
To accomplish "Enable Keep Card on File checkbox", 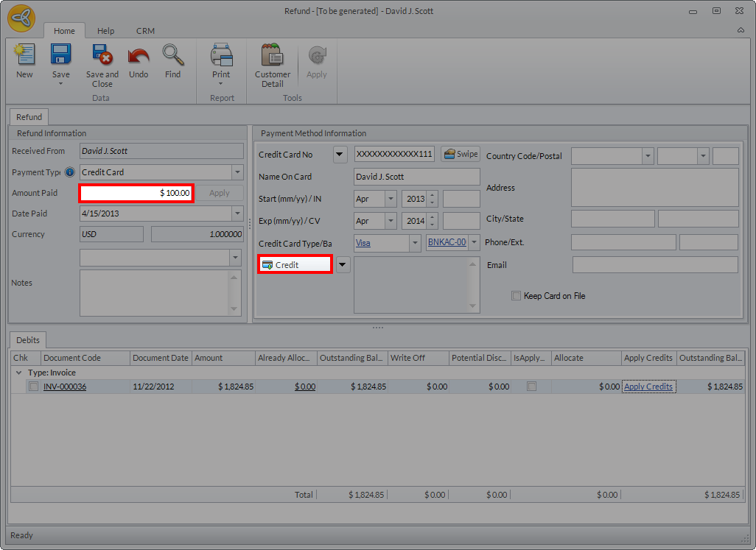I will 516,296.
